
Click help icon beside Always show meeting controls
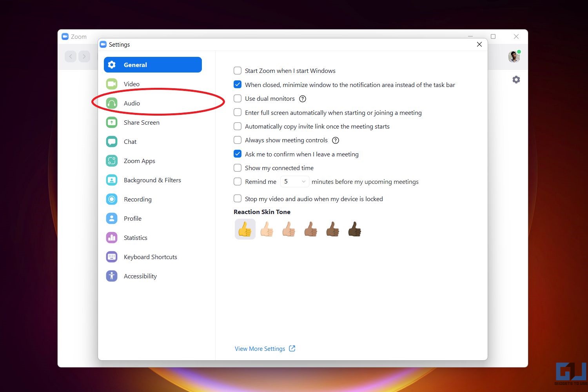coord(336,140)
